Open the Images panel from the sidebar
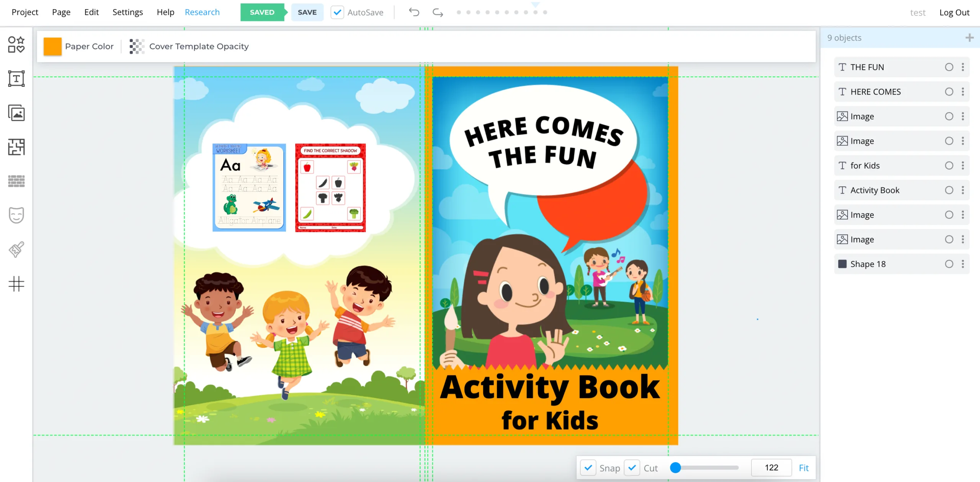980x482 pixels. (x=16, y=113)
